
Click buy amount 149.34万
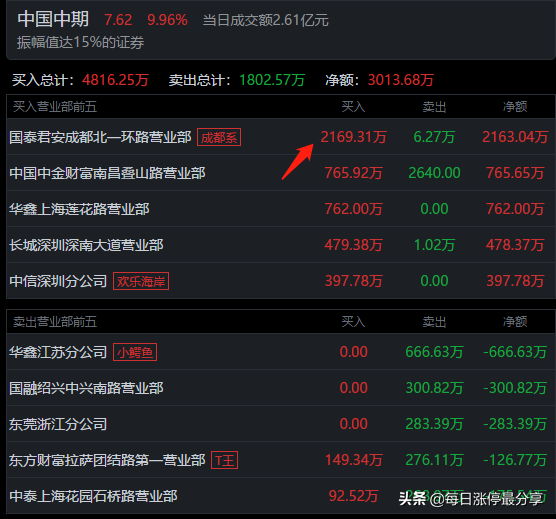tap(354, 460)
